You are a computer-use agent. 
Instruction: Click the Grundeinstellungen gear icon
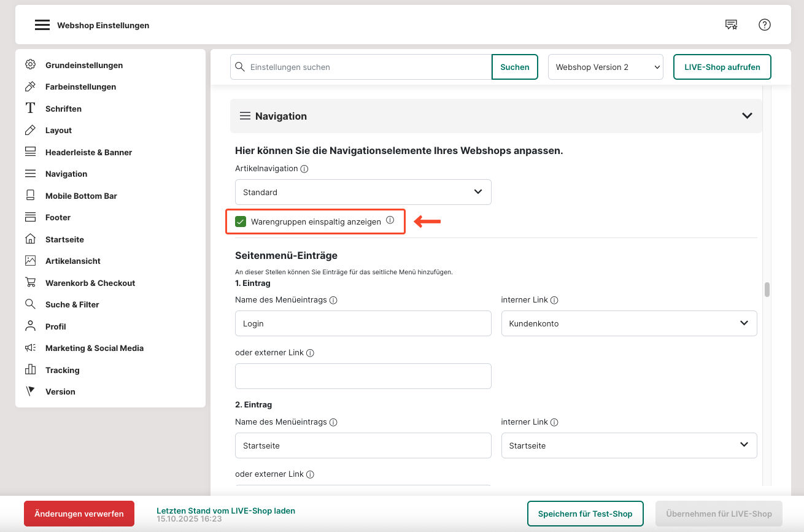[x=30, y=65]
